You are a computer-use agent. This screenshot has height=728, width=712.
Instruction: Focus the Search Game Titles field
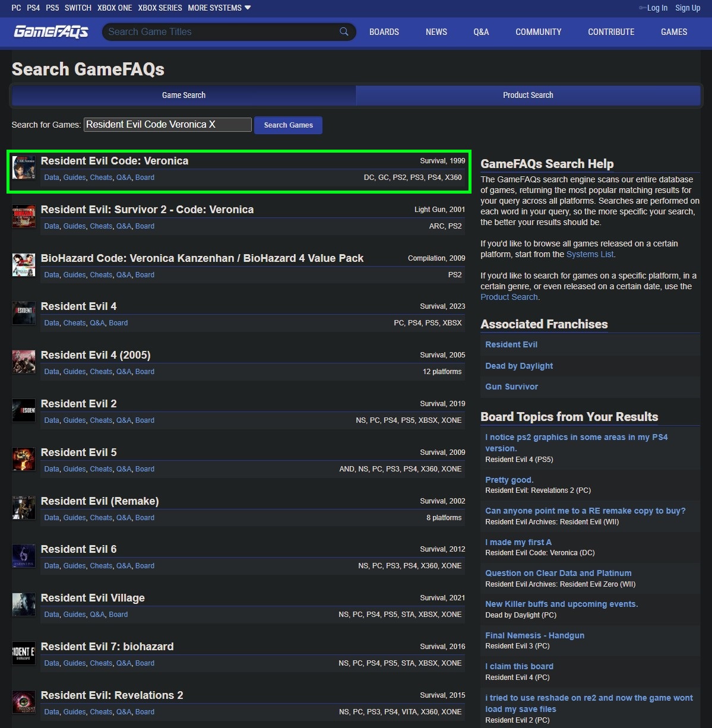[x=221, y=31]
